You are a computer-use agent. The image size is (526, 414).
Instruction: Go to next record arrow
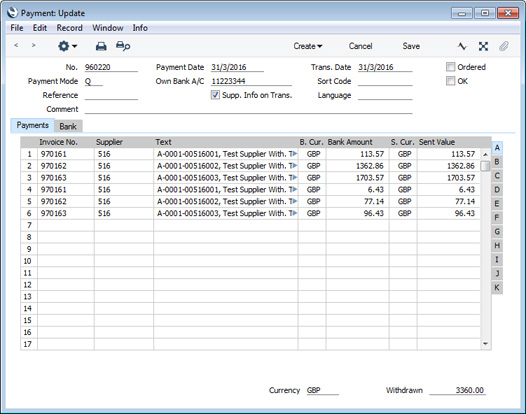click(33, 45)
